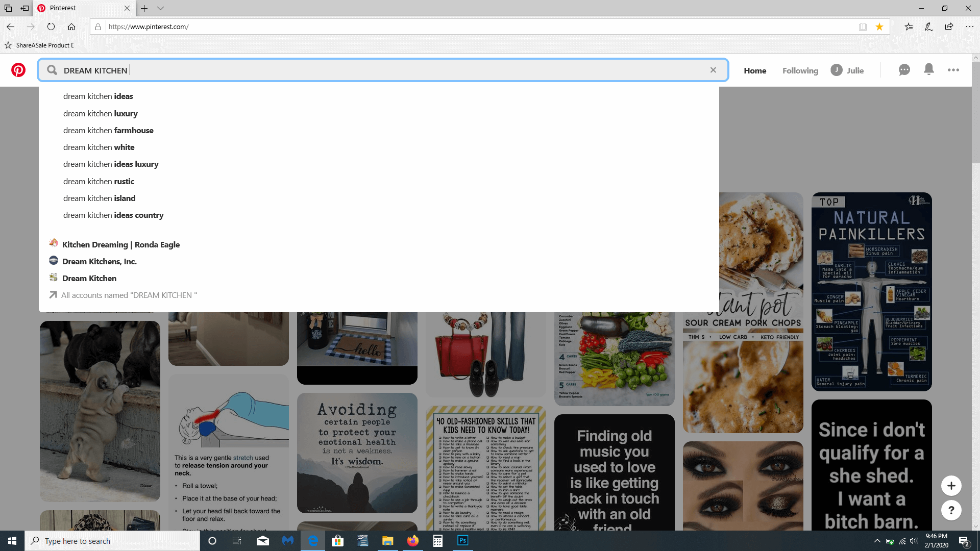
Task: Switch to the Following tab
Action: click(800, 70)
